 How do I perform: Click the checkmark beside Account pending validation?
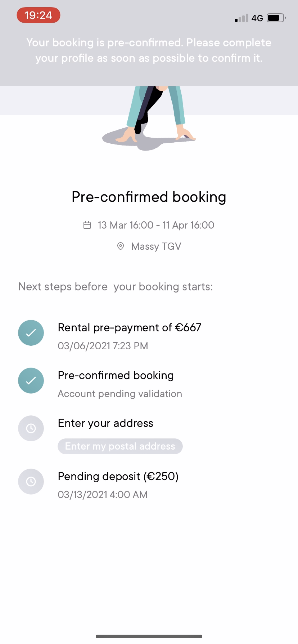click(x=31, y=381)
